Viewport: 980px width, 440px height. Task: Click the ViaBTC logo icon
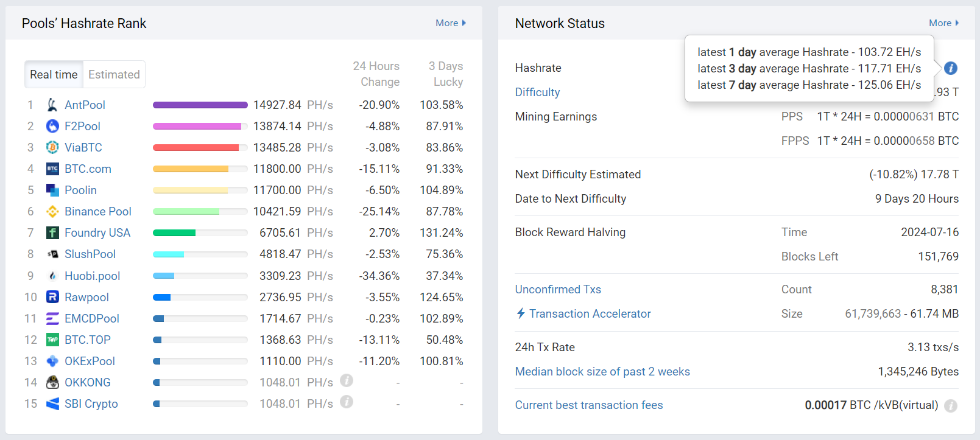52,147
